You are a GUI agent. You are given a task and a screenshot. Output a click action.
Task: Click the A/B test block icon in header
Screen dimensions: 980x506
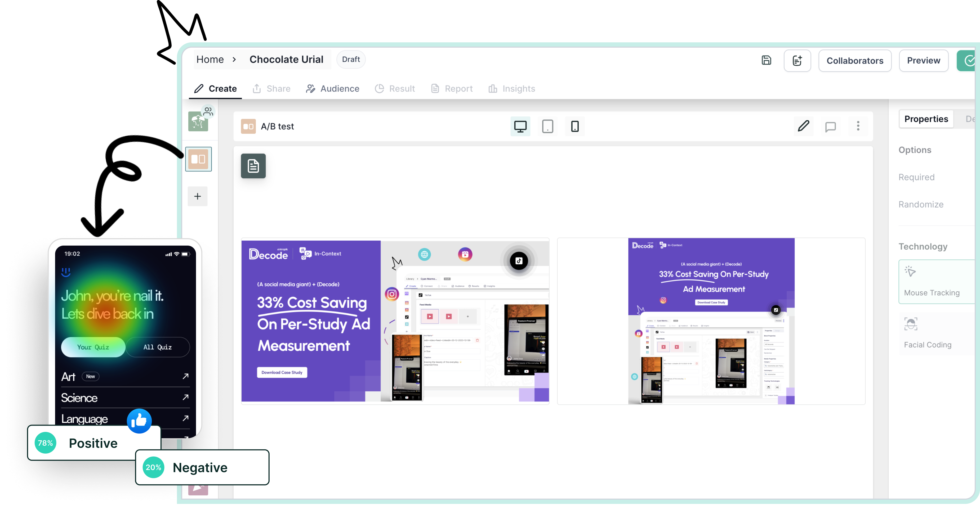click(248, 126)
